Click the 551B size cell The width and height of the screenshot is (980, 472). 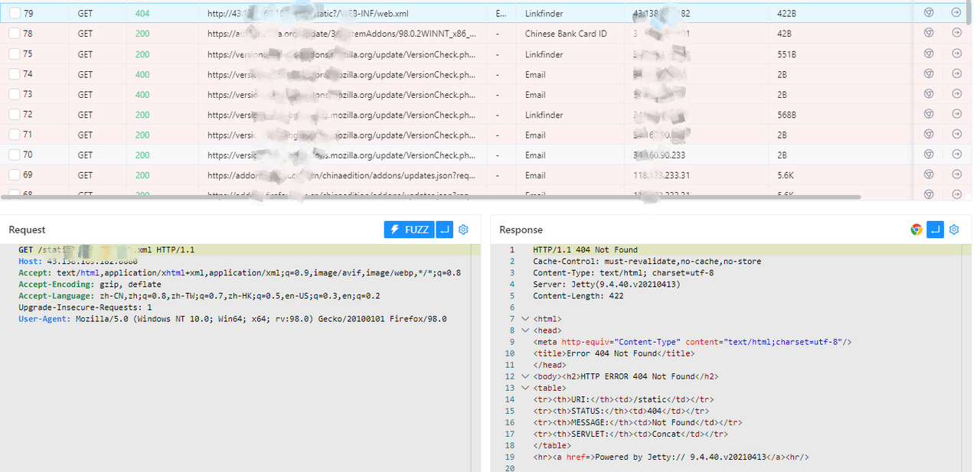[x=787, y=54]
